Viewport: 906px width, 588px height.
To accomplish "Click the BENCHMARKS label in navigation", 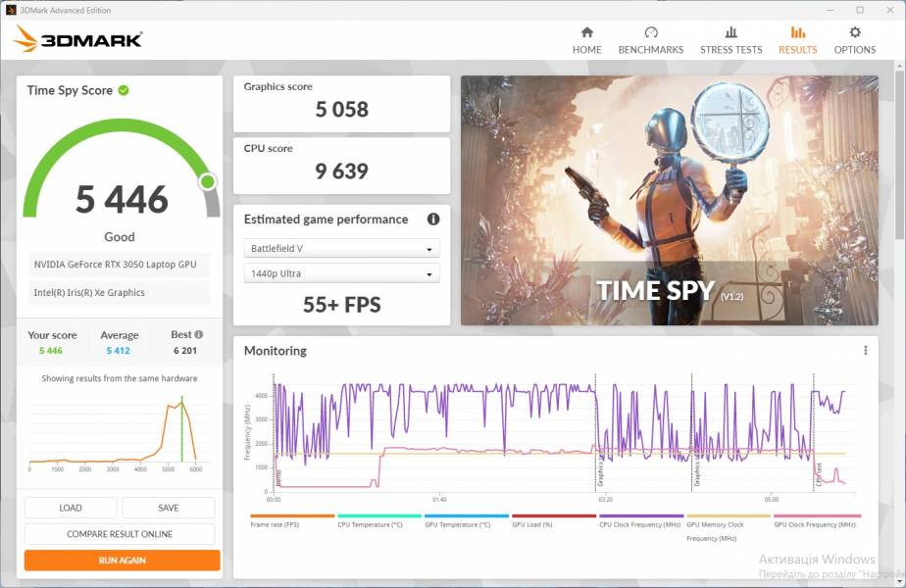I will [651, 50].
